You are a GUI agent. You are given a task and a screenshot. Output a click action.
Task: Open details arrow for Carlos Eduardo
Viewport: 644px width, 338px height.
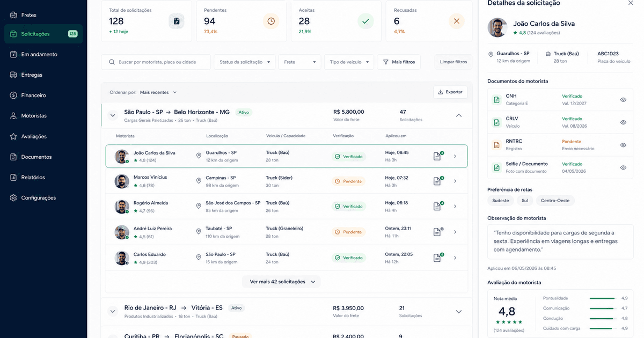(x=455, y=258)
